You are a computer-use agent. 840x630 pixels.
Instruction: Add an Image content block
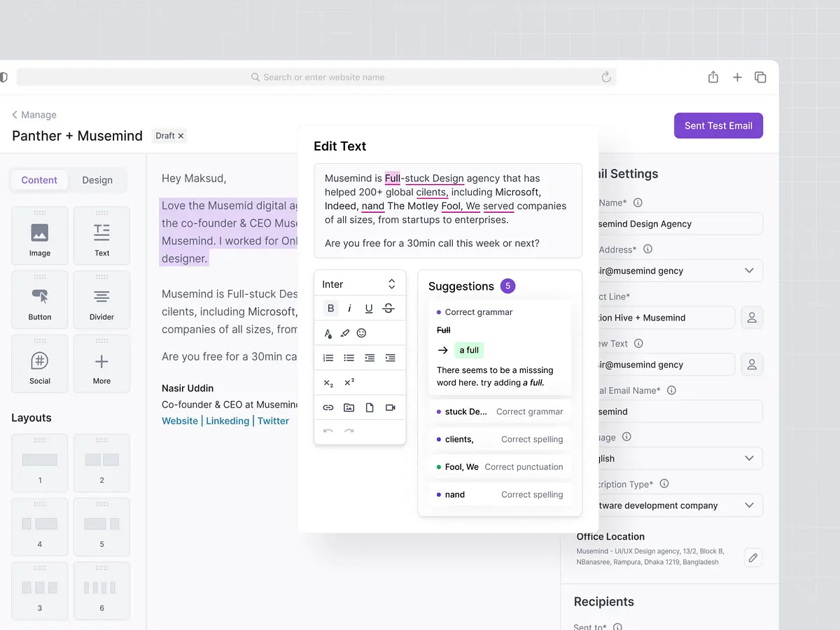(40, 235)
